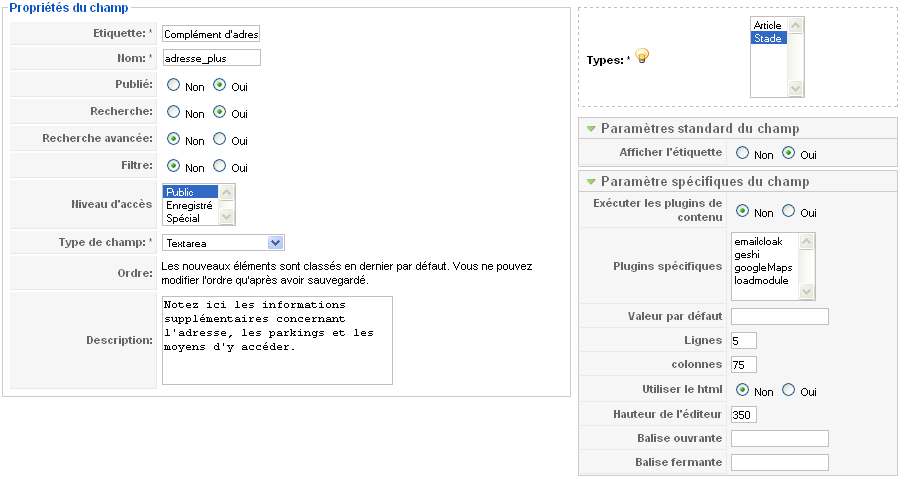Open the Type de champ dropdown
Image resolution: width=903 pixels, height=479 pixels.
coord(275,243)
